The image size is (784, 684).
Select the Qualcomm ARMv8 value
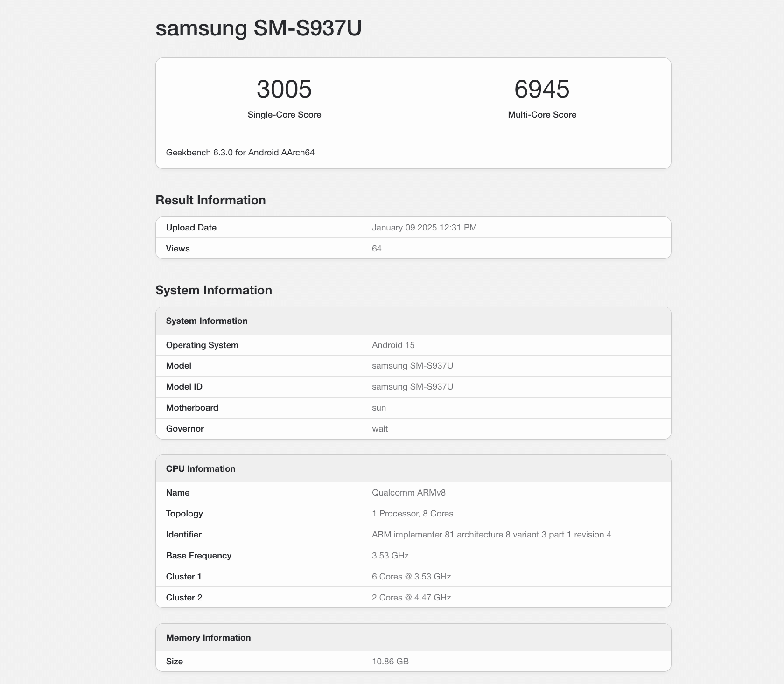coord(409,493)
